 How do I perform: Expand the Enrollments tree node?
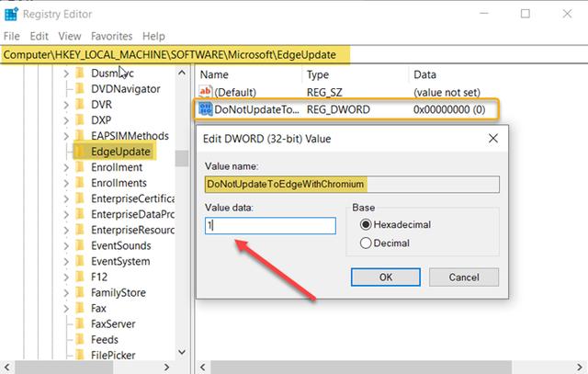(66, 183)
